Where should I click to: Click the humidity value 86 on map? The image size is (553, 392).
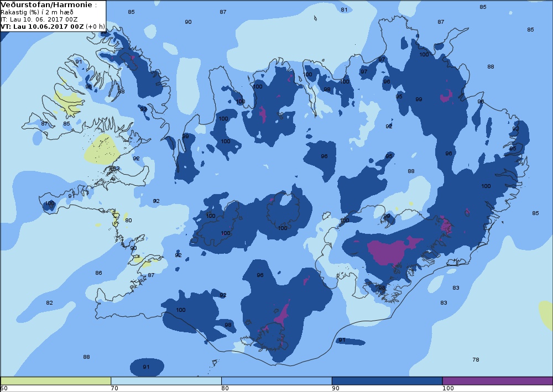click(x=99, y=273)
